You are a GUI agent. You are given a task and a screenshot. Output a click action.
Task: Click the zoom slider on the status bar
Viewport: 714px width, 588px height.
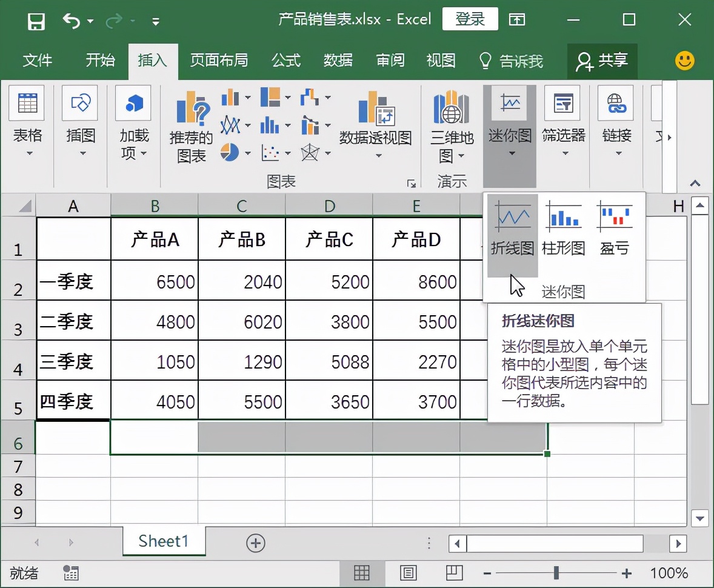pyautogui.click(x=555, y=572)
